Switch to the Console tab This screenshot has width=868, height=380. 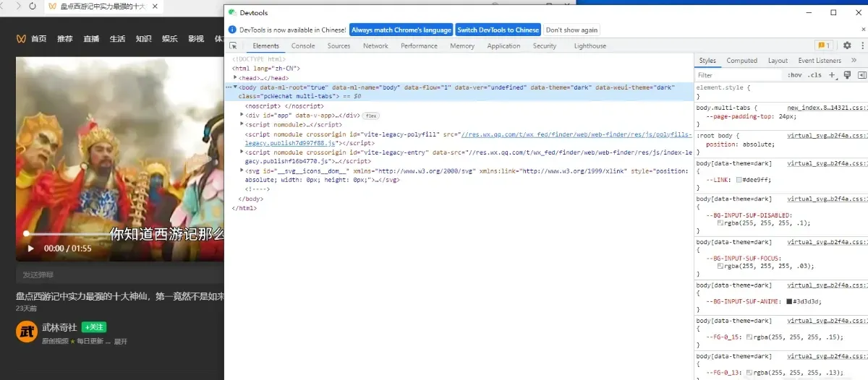tap(303, 46)
